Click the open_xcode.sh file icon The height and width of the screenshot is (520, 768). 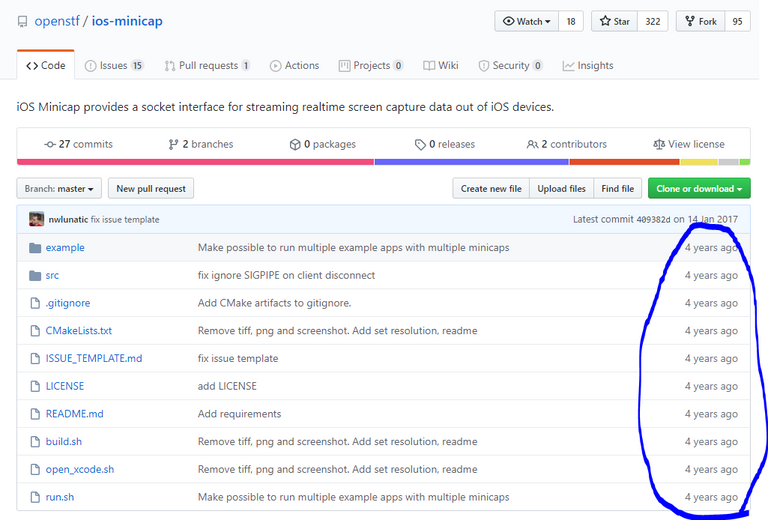point(35,469)
